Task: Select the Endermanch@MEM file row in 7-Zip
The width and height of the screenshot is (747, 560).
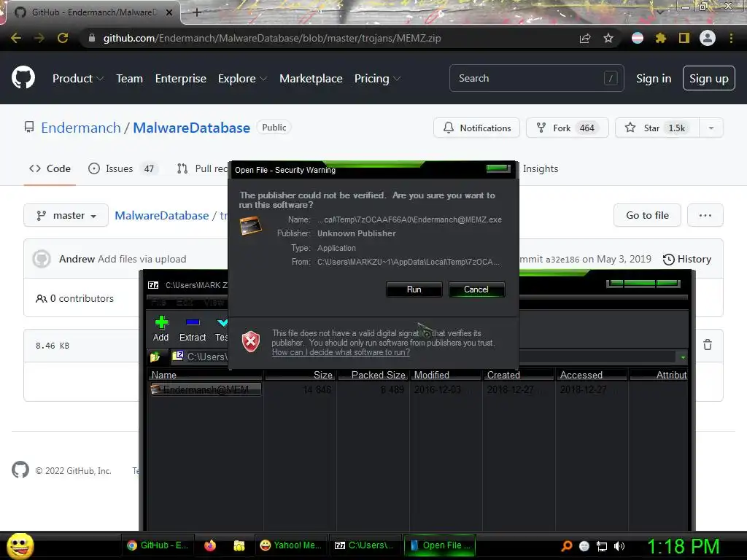Action: pos(206,389)
